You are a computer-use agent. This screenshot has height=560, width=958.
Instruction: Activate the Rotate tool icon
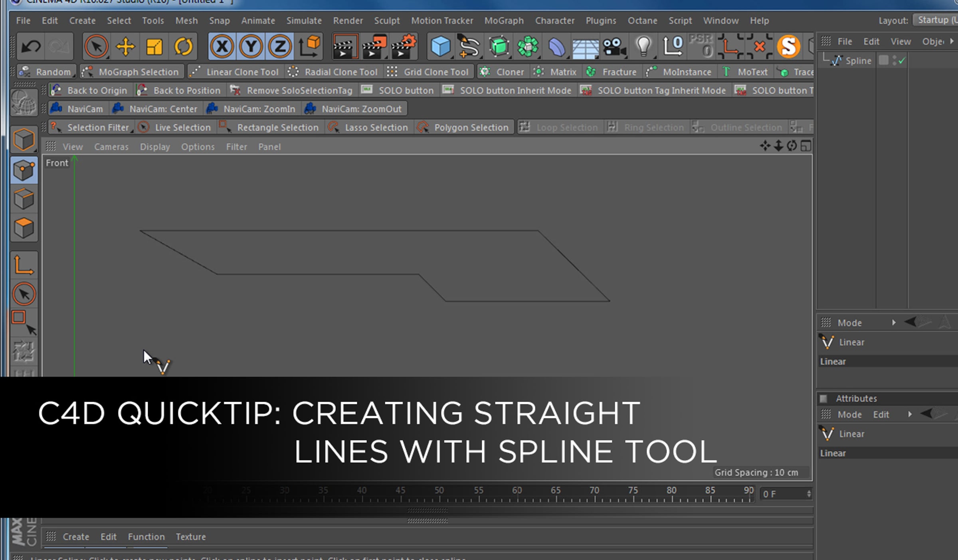(x=183, y=47)
